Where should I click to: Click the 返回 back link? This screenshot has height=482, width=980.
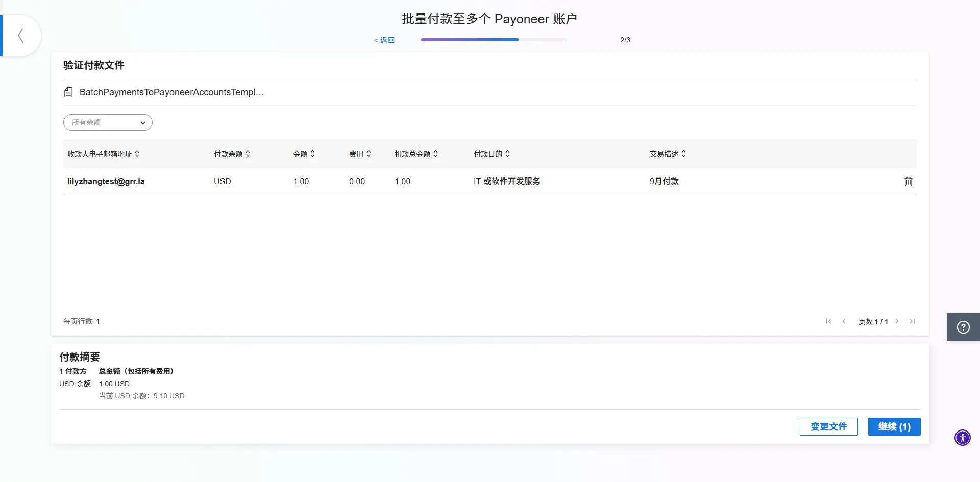(384, 40)
